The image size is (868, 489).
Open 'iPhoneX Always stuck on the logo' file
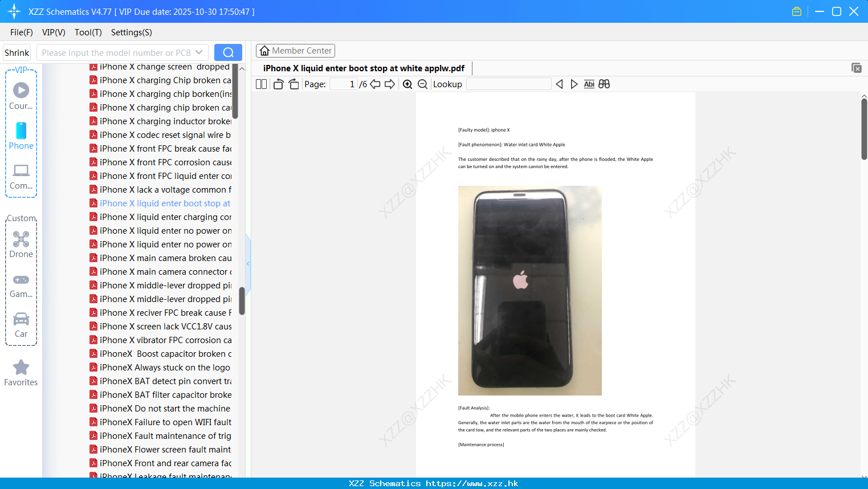click(x=161, y=368)
